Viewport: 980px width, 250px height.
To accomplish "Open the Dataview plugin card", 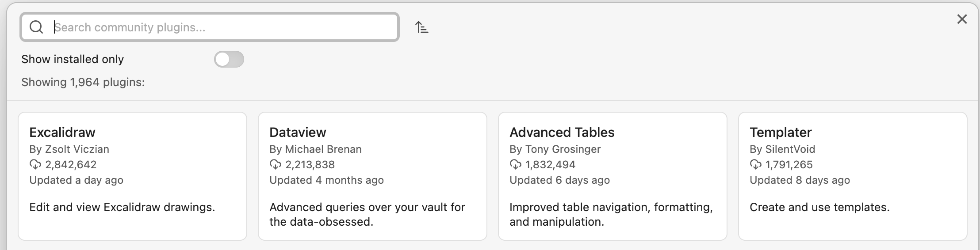I will pos(372,176).
